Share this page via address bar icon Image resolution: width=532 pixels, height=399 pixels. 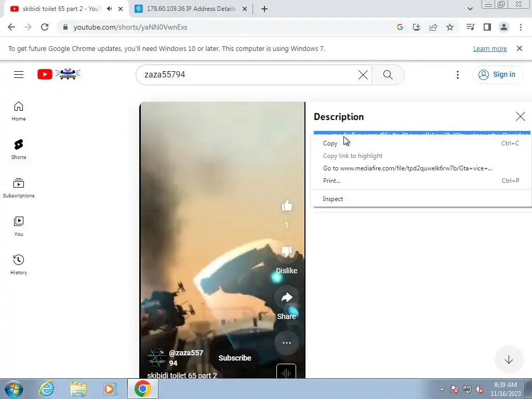433,27
